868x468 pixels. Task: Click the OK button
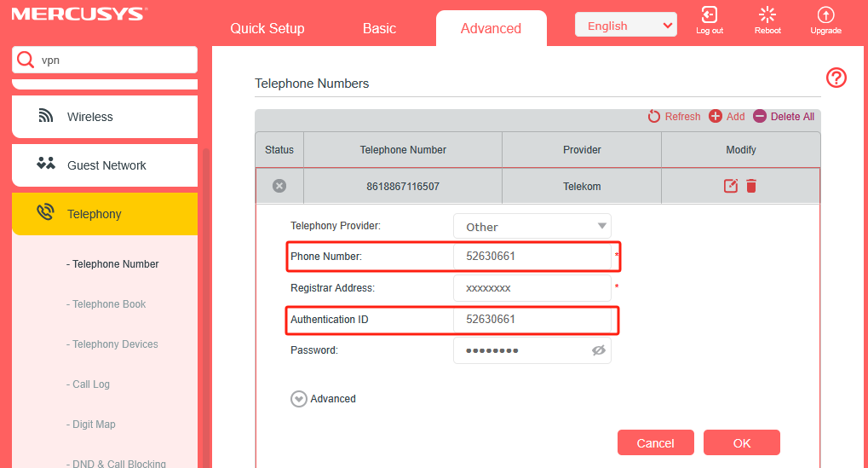pos(742,442)
